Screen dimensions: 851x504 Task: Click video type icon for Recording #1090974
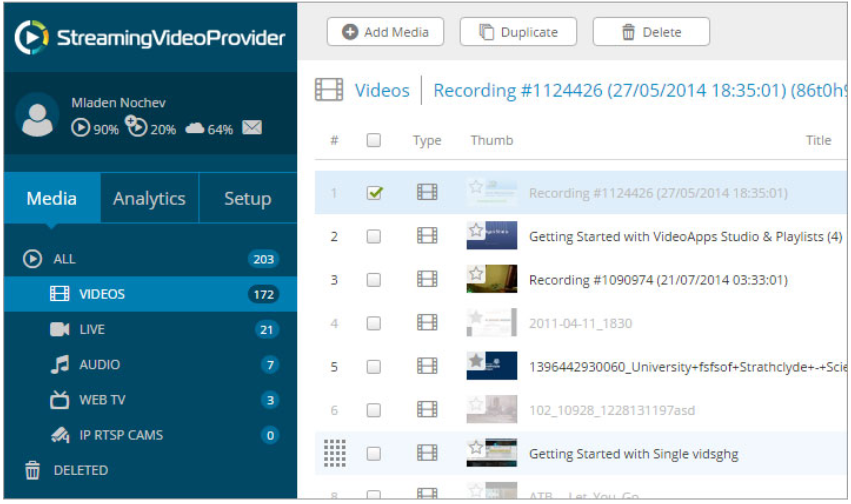pos(427,279)
